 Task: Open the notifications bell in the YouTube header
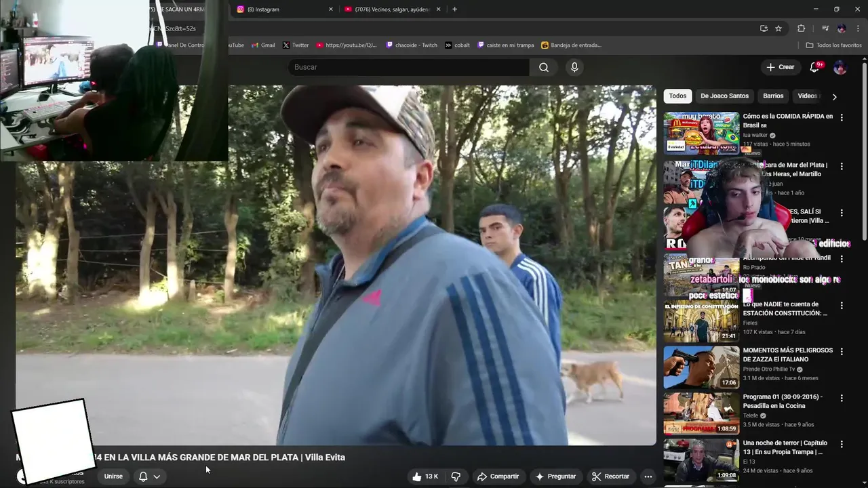tap(815, 67)
